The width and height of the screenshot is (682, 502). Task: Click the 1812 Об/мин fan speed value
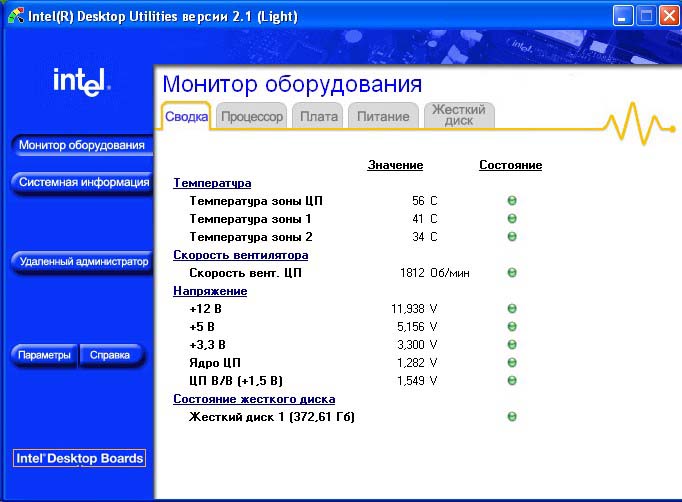pos(435,273)
